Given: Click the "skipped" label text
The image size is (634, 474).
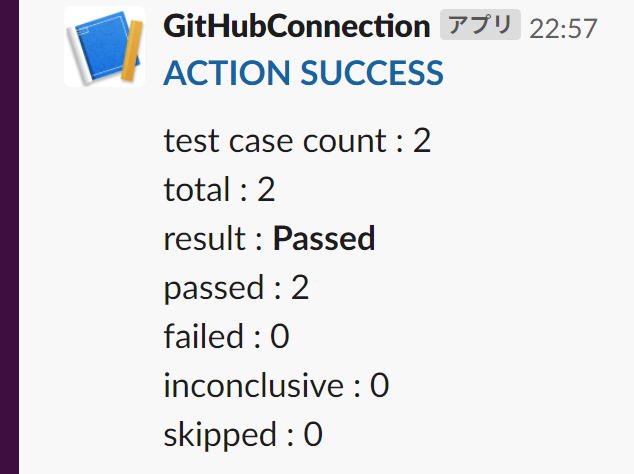Looking at the screenshot, I should [220, 435].
